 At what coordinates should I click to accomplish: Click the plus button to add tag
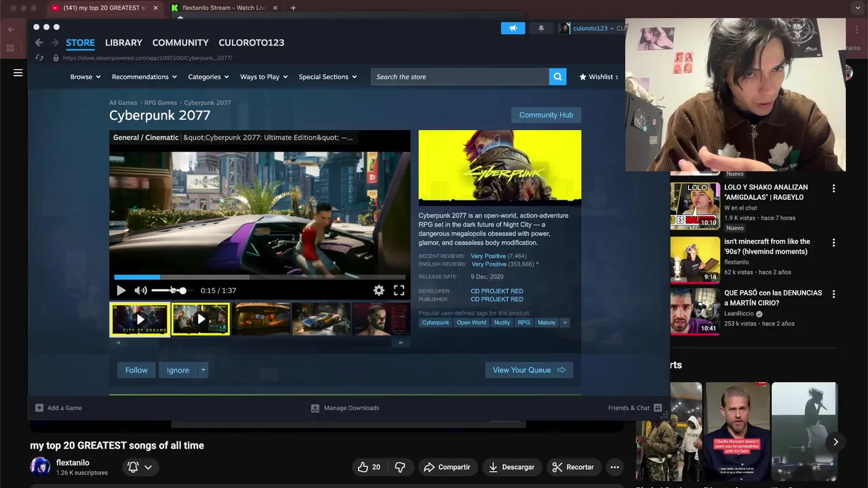564,323
